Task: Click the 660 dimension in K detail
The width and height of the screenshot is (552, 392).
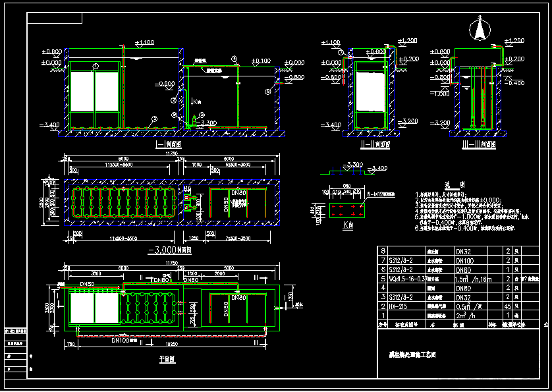Action: (346, 186)
